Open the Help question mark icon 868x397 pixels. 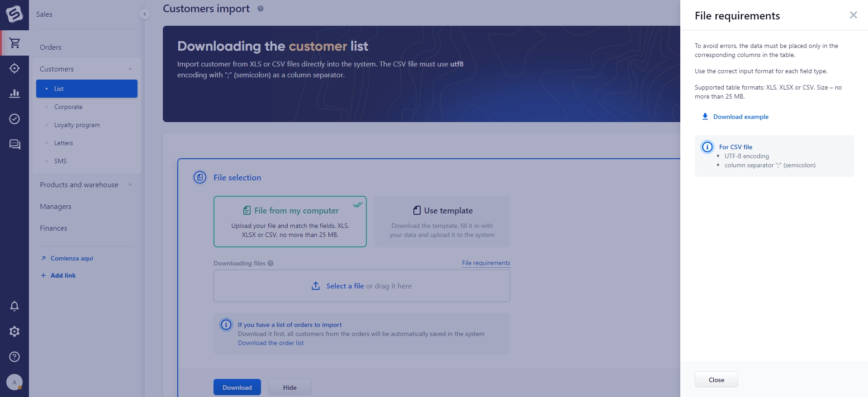(x=14, y=357)
